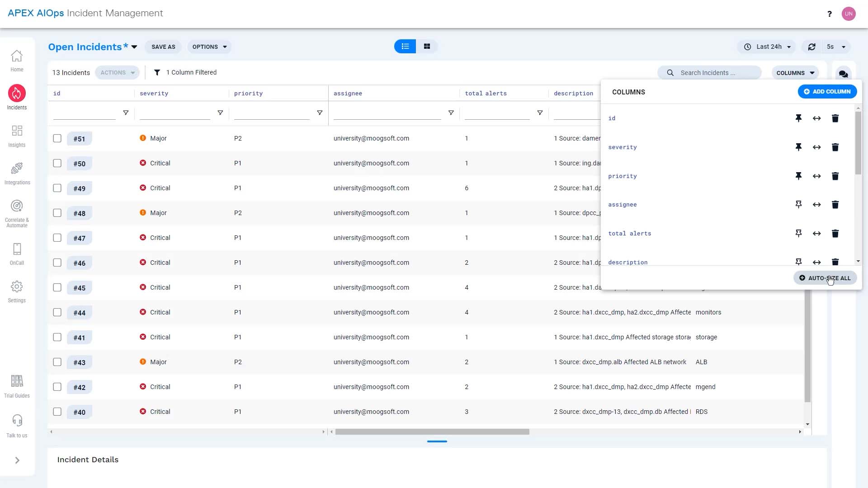Select checkbox for incident #49
868x488 pixels.
57,188
